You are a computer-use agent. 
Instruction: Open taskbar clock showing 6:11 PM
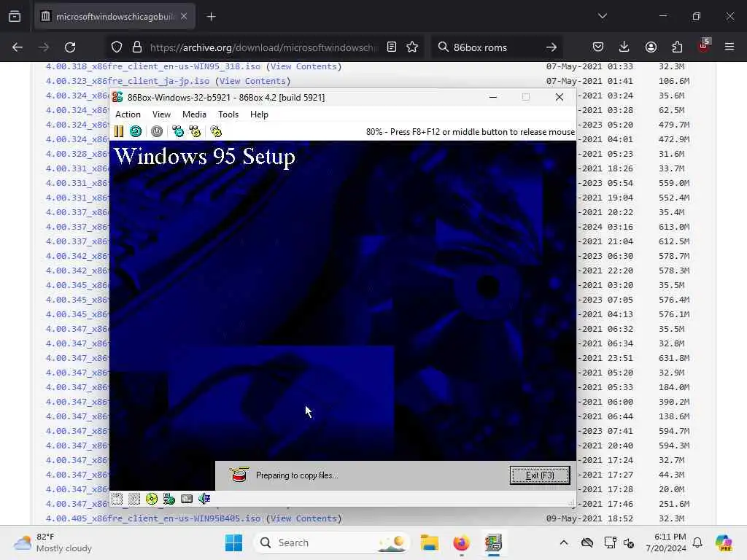coord(665,542)
